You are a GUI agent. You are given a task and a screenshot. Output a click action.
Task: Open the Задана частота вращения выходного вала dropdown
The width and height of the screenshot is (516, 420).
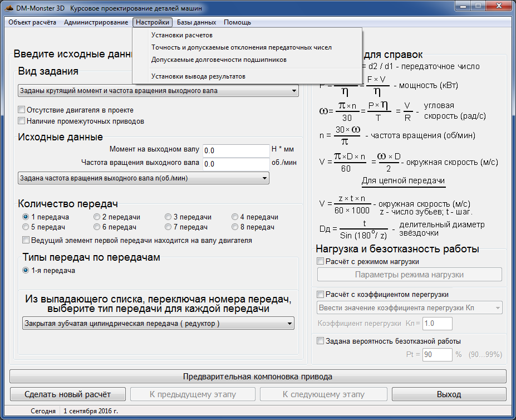click(x=144, y=178)
